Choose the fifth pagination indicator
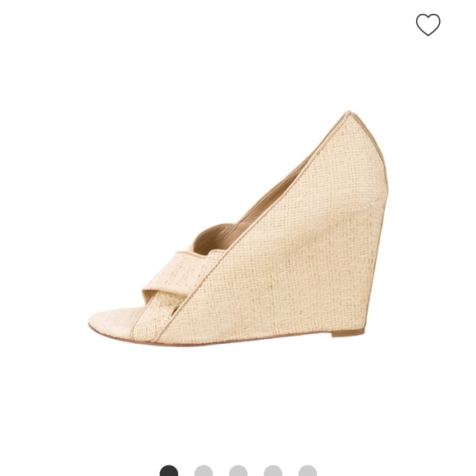Image resolution: width=476 pixels, height=476 pixels. coord(308,470)
